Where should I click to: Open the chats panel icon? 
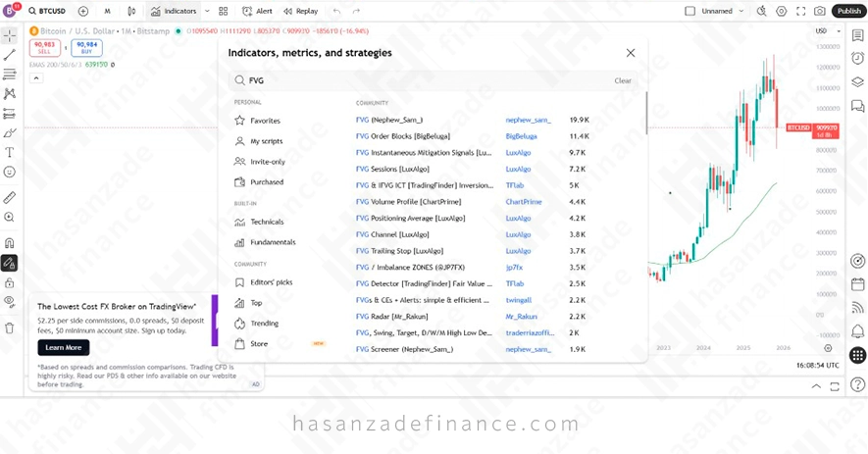tap(857, 105)
